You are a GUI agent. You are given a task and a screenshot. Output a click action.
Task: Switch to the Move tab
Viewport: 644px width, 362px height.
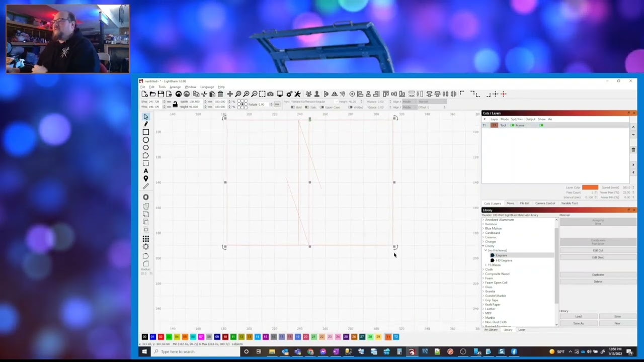[510, 203]
